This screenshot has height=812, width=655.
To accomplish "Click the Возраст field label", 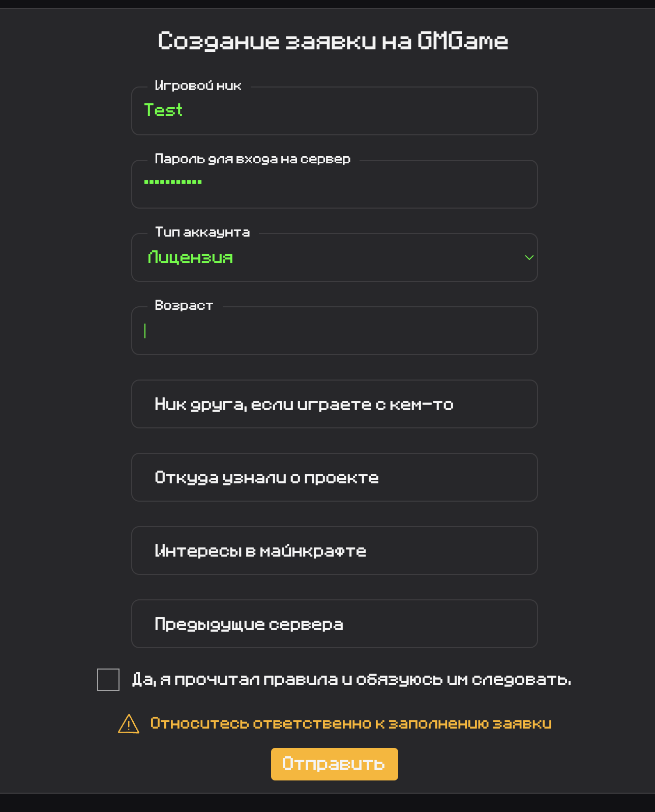I will 184,305.
